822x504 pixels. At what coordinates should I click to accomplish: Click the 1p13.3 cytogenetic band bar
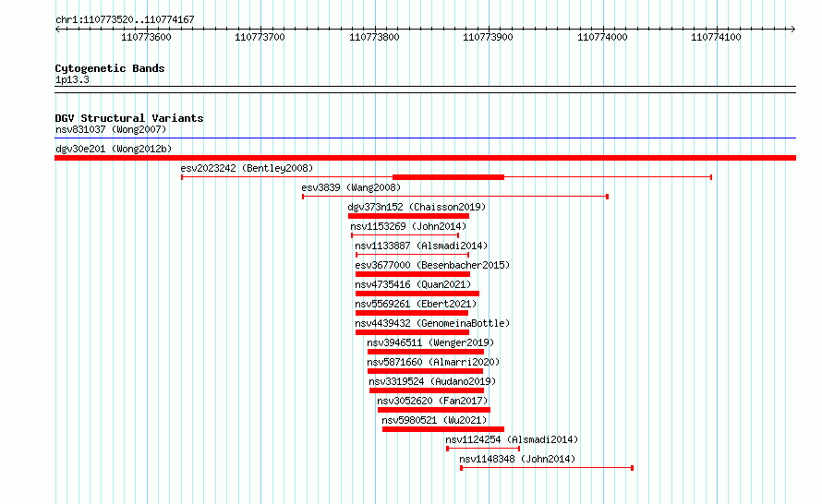tap(425, 90)
